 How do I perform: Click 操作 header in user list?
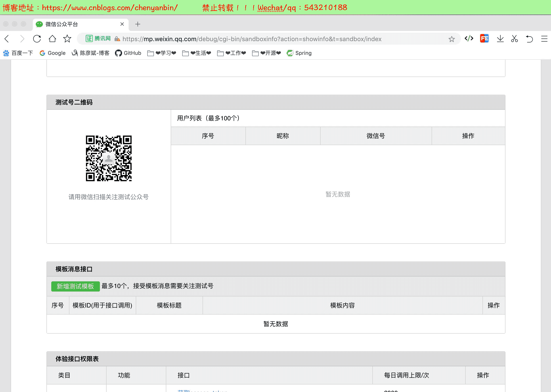point(468,136)
